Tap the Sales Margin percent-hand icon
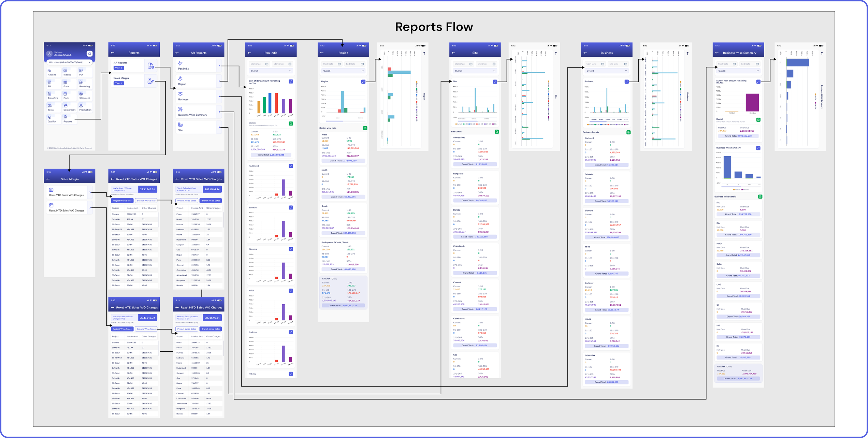This screenshot has height=438, width=868. click(x=151, y=81)
